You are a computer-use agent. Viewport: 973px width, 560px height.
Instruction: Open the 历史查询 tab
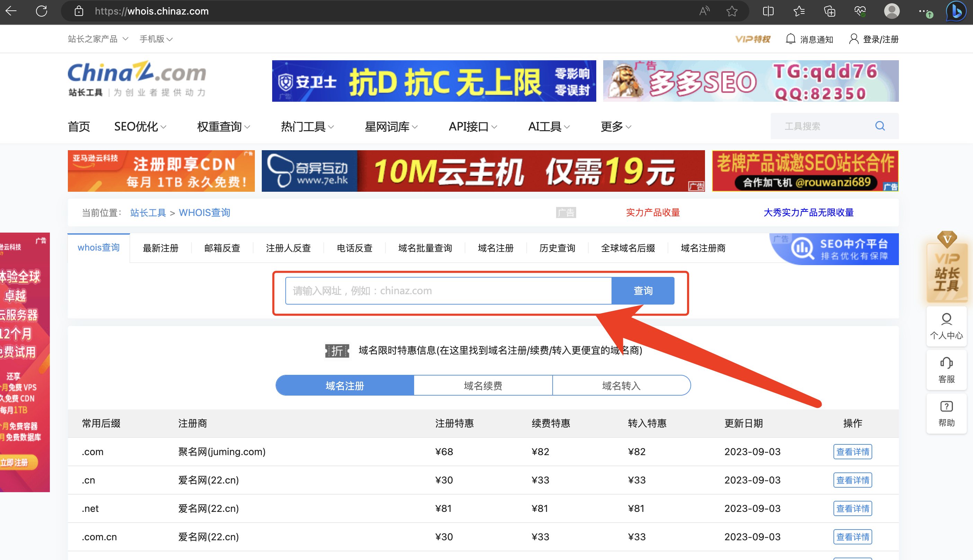[x=557, y=248]
